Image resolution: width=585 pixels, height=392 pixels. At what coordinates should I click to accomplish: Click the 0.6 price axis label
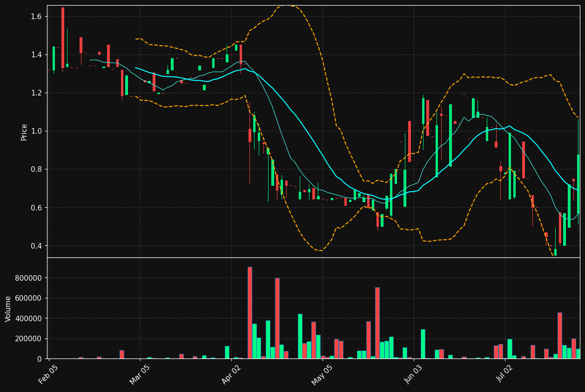coord(36,208)
